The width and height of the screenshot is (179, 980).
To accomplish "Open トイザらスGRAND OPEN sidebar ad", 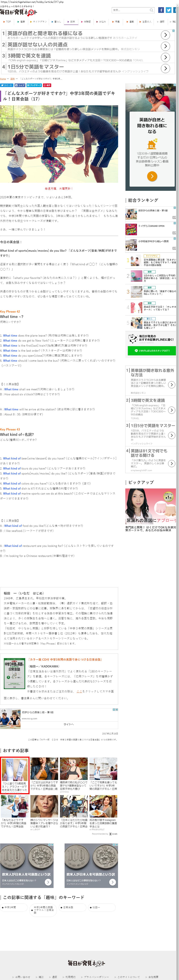I will pyautogui.click(x=151, y=229).
